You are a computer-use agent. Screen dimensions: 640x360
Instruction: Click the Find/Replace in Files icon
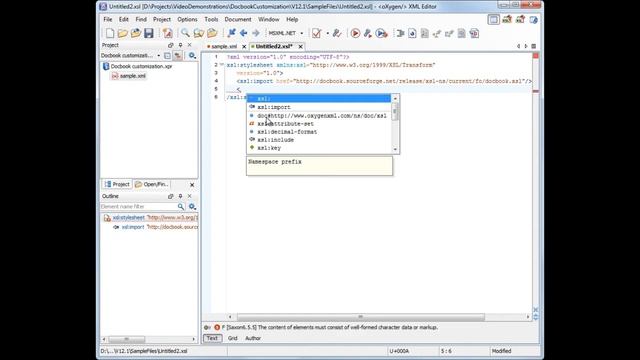(x=199, y=33)
